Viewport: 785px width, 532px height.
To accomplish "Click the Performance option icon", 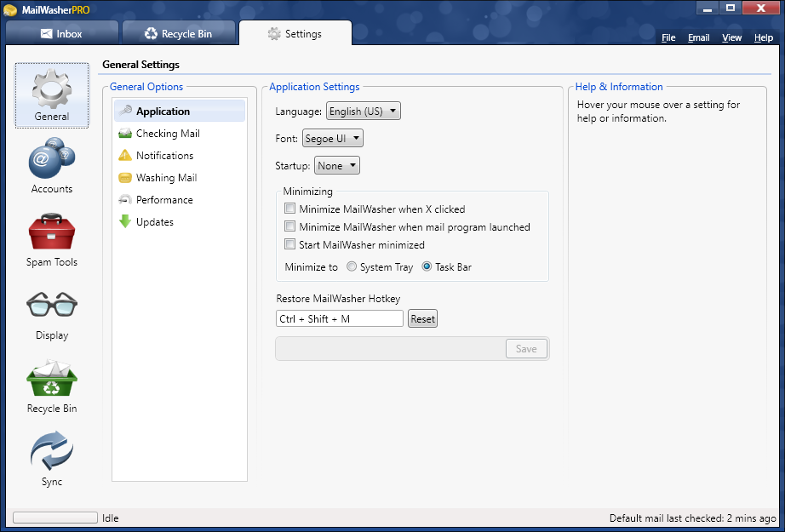I will click(125, 200).
